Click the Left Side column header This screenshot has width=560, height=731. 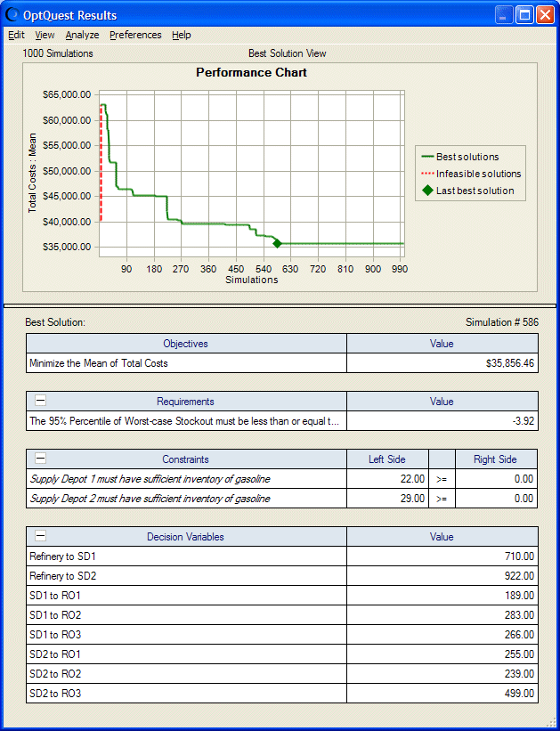[x=387, y=459]
